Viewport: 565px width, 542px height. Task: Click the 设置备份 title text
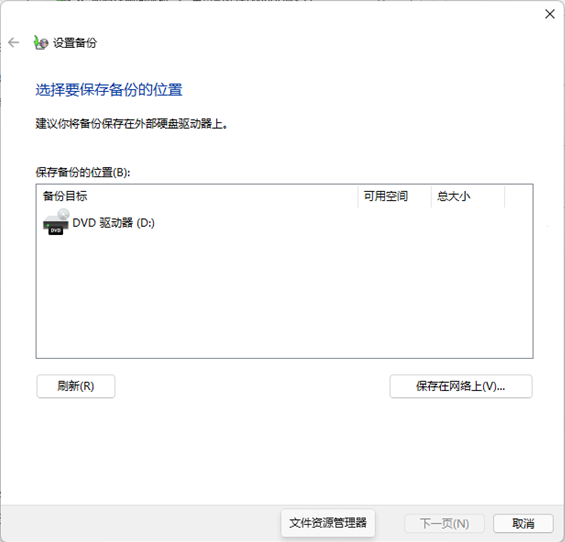(75, 43)
